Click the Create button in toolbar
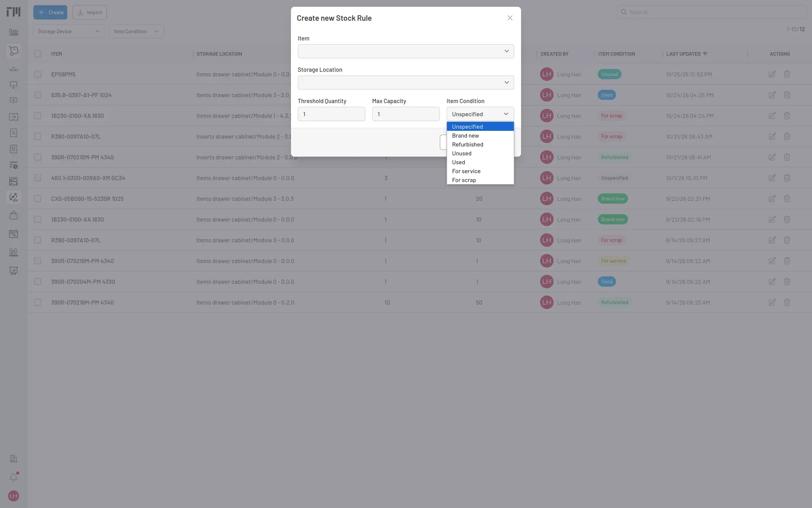Viewport: 812px width, 508px height. [50, 12]
